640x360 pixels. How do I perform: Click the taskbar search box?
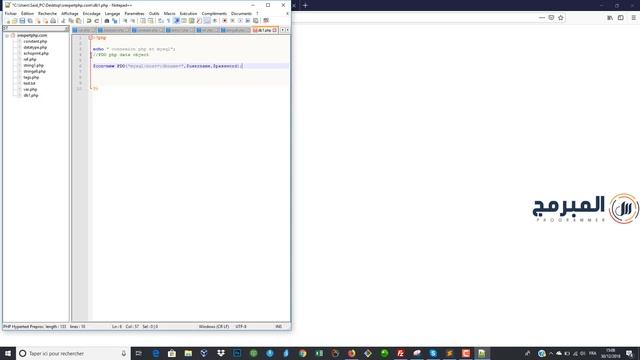[x=73, y=353]
